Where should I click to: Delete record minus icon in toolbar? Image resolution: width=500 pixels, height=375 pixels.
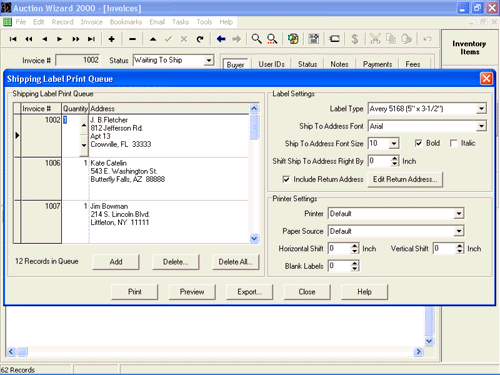tap(132, 39)
